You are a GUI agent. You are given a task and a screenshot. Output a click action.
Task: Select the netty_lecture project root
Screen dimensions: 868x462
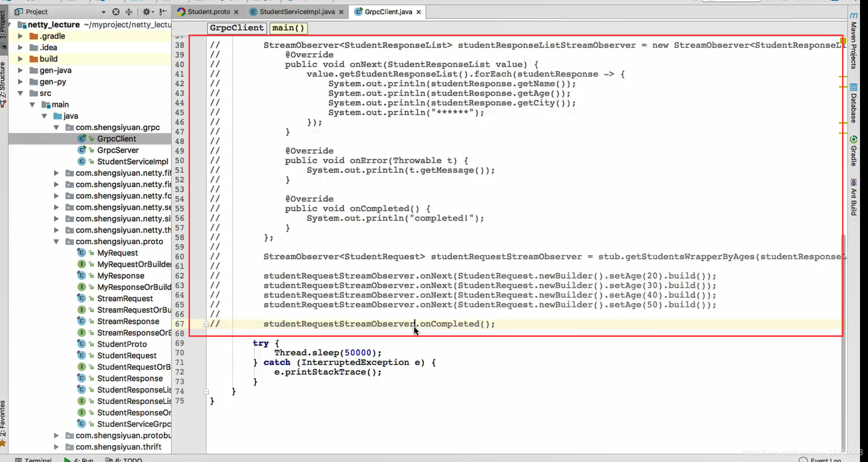coord(53,25)
